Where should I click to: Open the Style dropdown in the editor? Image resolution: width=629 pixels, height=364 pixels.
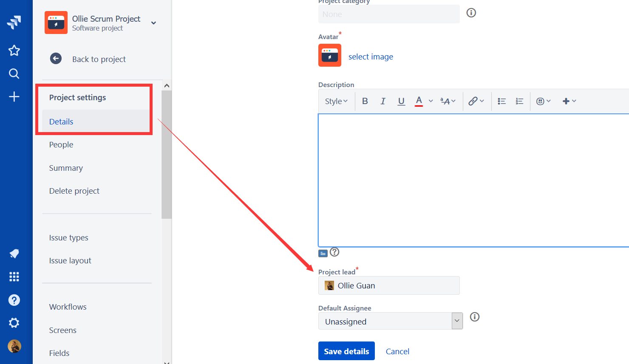[x=336, y=101]
